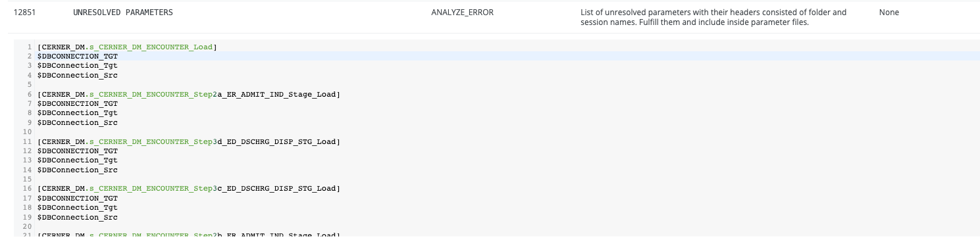Click $DBConnection_Tgt on line 13

[x=78, y=160]
